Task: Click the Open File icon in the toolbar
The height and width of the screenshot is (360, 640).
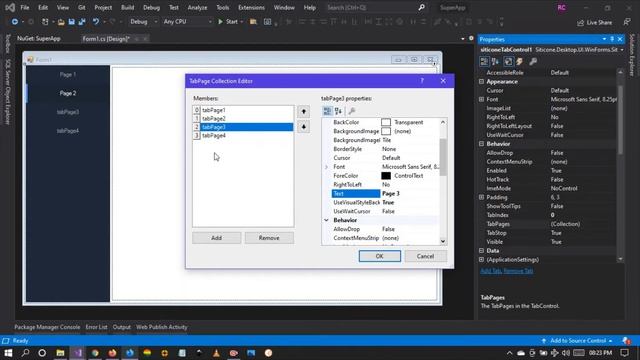Action: (61, 22)
